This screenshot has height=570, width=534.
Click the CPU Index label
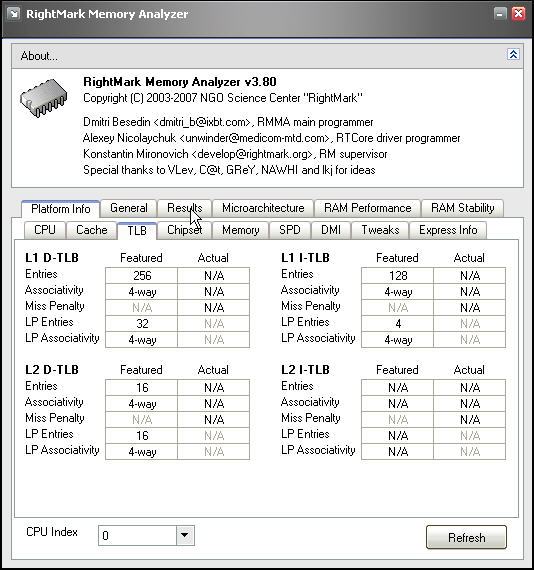(x=52, y=532)
